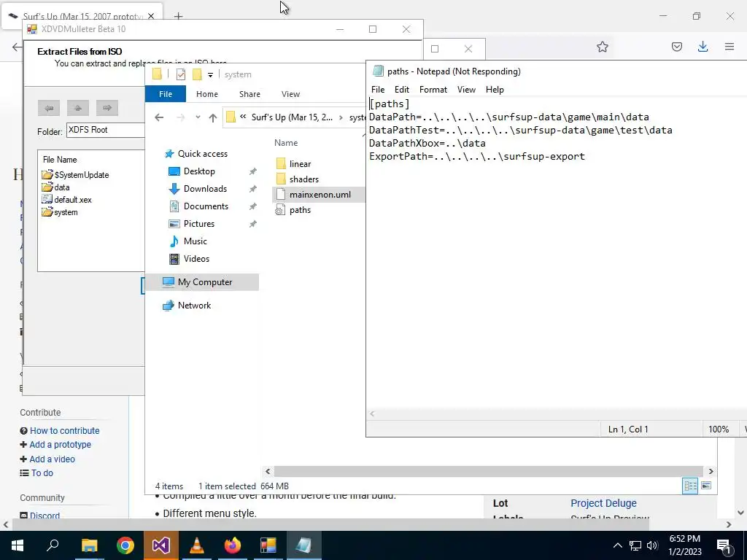The width and height of the screenshot is (747, 560).
Task: Open a new Firefox tab
Action: click(178, 16)
